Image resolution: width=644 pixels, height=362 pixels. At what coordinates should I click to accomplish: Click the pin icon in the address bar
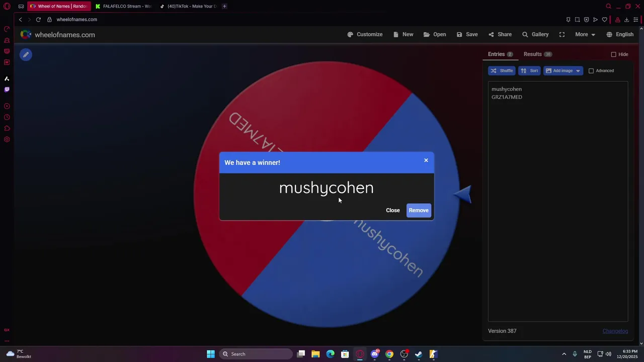pyautogui.click(x=569, y=20)
